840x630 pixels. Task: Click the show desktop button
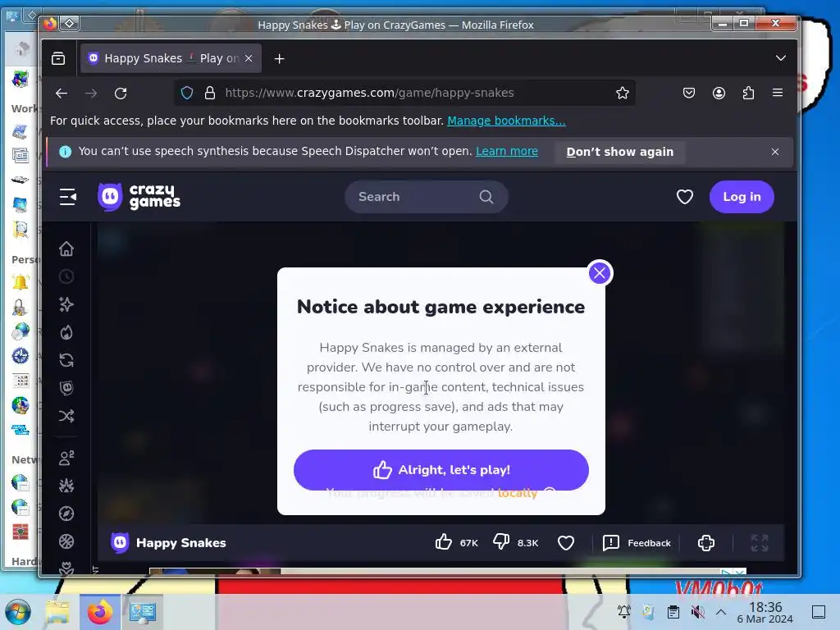pyautogui.click(x=819, y=612)
